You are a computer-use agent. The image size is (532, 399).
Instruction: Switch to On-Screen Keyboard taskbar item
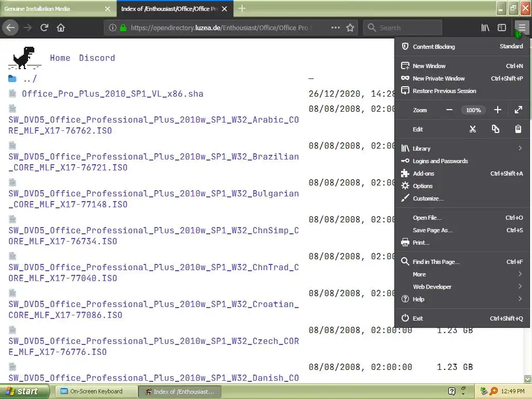[x=96, y=392]
